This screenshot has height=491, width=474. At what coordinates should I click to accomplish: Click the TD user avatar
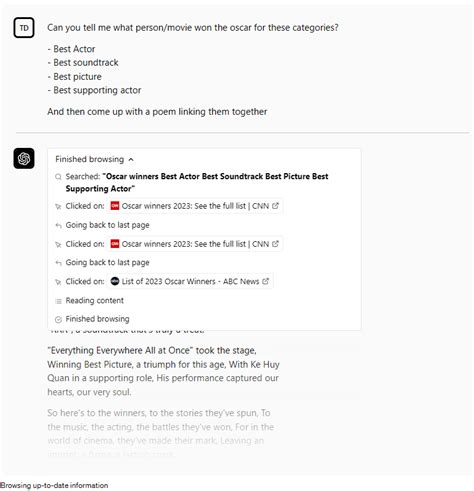[x=24, y=28]
